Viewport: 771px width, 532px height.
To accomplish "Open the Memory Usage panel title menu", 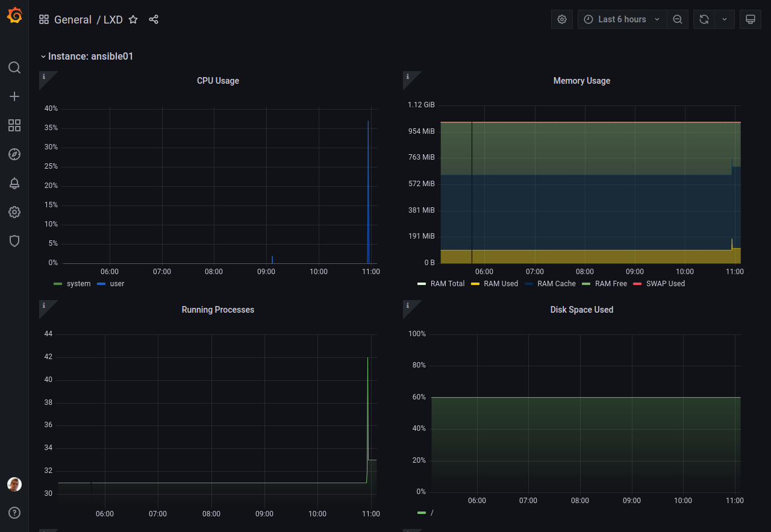I will (582, 81).
